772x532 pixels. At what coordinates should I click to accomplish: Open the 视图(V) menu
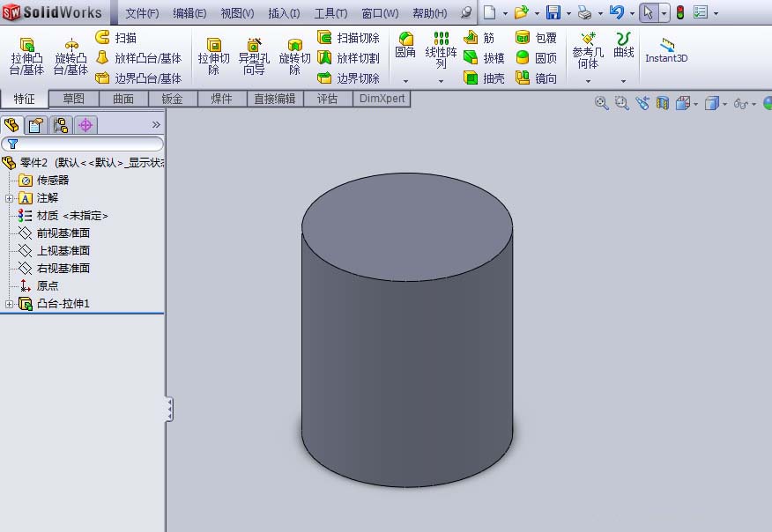pyautogui.click(x=237, y=13)
